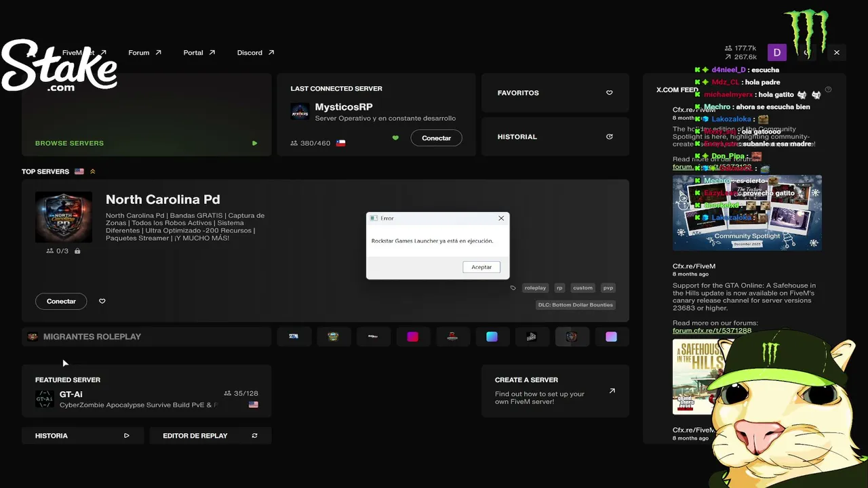868x488 pixels.
Task: Click the Discord external-link arrow
Action: coord(271,52)
